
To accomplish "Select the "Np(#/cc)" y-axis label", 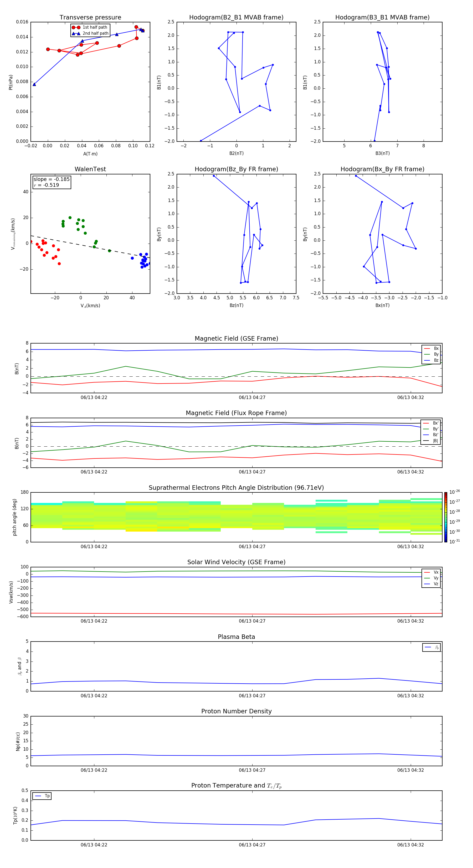I will [18, 741].
